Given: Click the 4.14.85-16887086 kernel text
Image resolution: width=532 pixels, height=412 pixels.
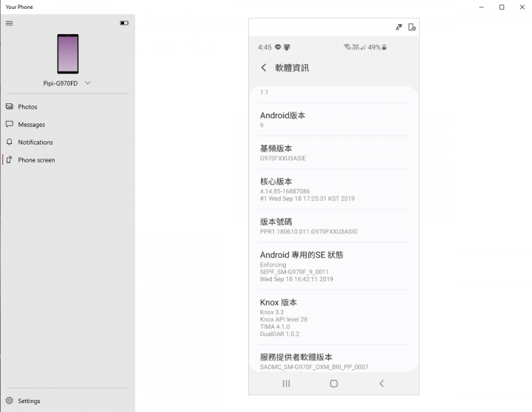Looking at the screenshot, I should 285,191.
